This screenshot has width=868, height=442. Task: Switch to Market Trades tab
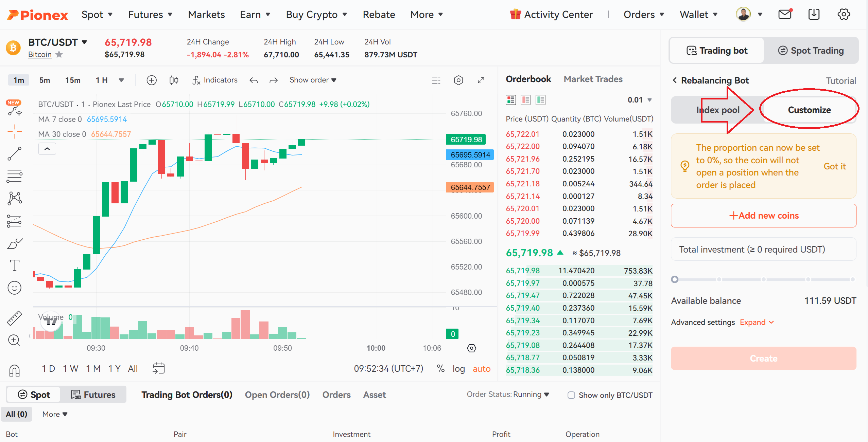593,79
